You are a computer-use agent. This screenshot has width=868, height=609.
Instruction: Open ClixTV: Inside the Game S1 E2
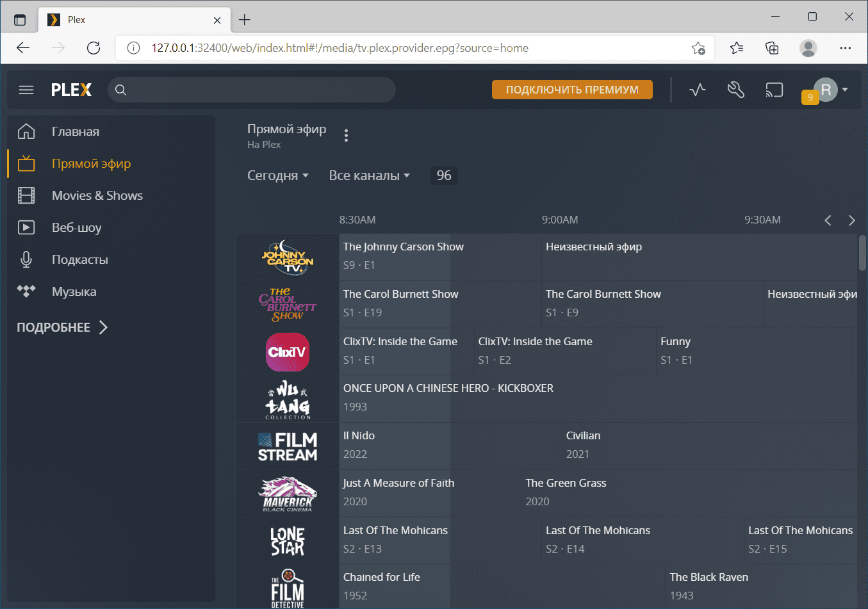click(565, 352)
